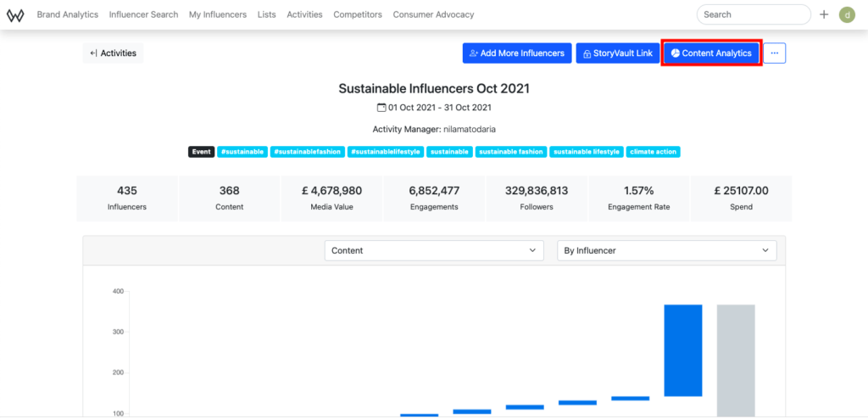868x419 pixels.
Task: Click the grey total chart bar
Action: coord(736,360)
